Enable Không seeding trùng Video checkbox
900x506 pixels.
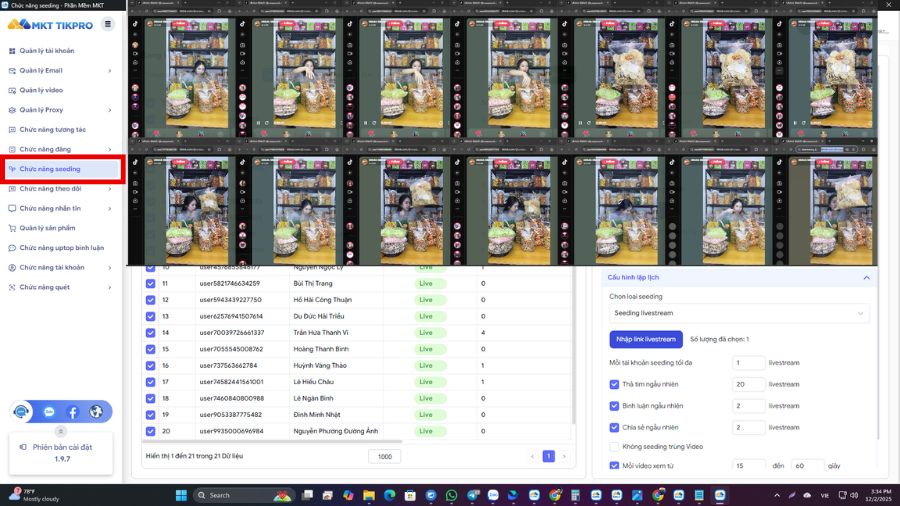tap(614, 446)
